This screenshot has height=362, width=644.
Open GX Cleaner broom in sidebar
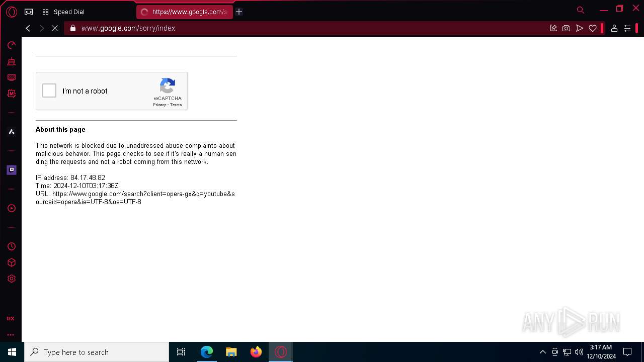pos(11,62)
